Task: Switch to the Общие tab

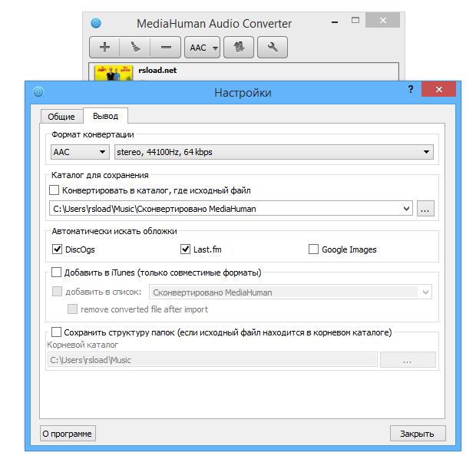Action: click(x=61, y=116)
